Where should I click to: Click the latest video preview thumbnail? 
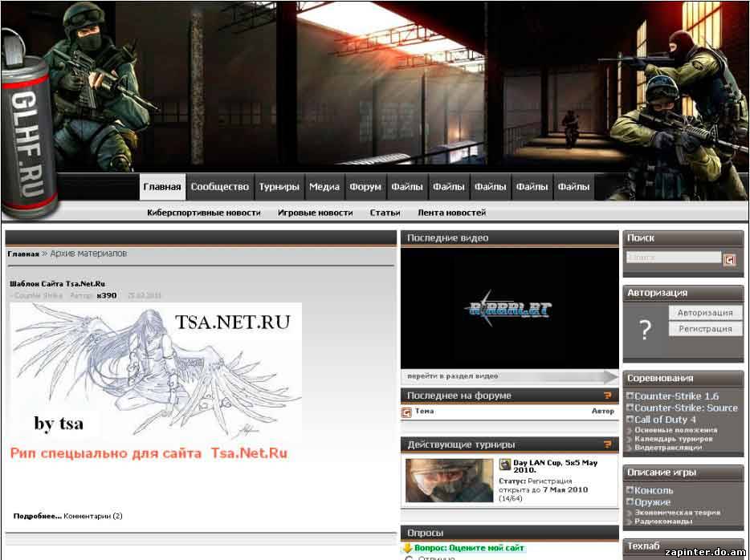coord(509,308)
